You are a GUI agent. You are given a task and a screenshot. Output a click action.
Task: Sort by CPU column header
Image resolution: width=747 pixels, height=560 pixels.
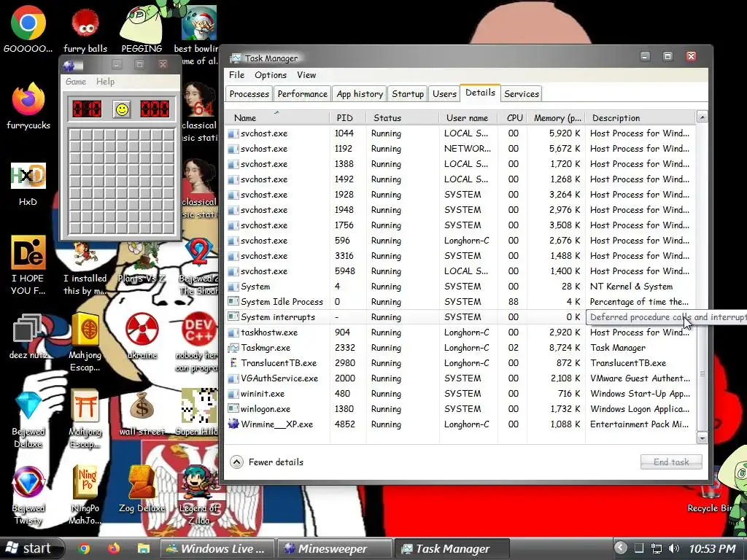tap(513, 117)
